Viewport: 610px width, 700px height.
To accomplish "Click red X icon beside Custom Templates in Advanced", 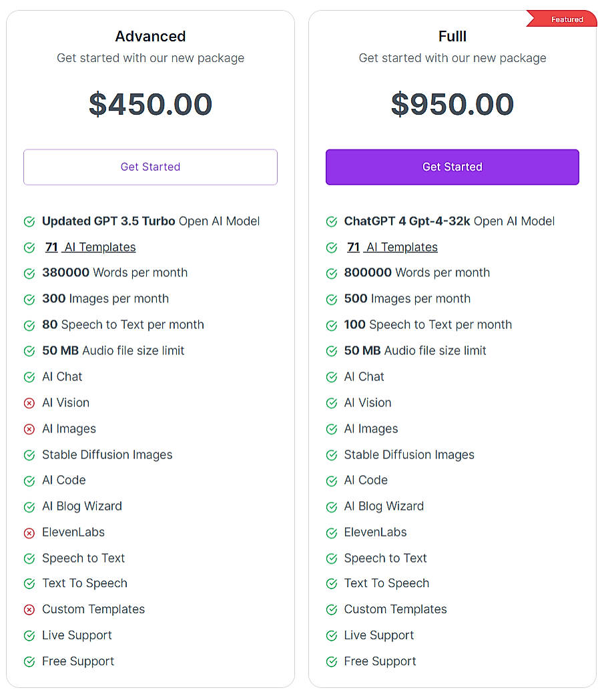I will pos(29,610).
